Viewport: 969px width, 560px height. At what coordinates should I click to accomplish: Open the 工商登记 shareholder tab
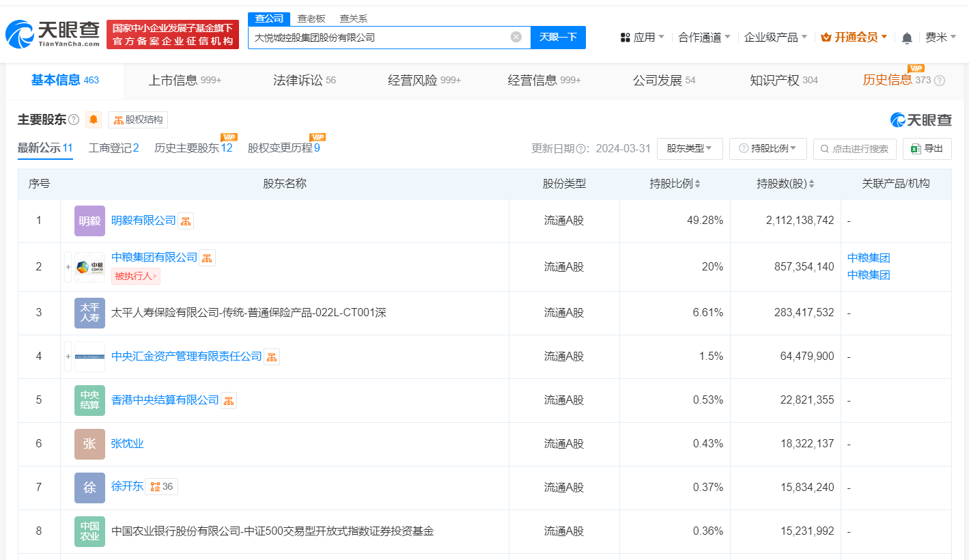pyautogui.click(x=113, y=147)
